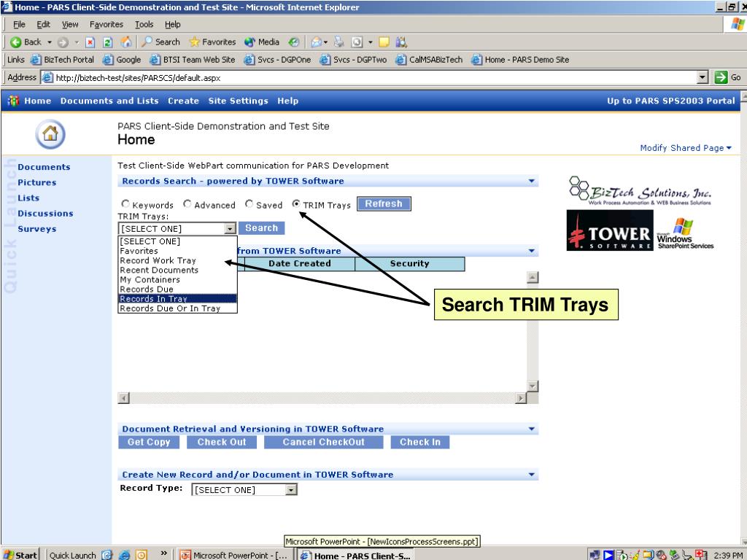747x560 pixels.
Task: Open the Tools menu
Action: (x=144, y=24)
